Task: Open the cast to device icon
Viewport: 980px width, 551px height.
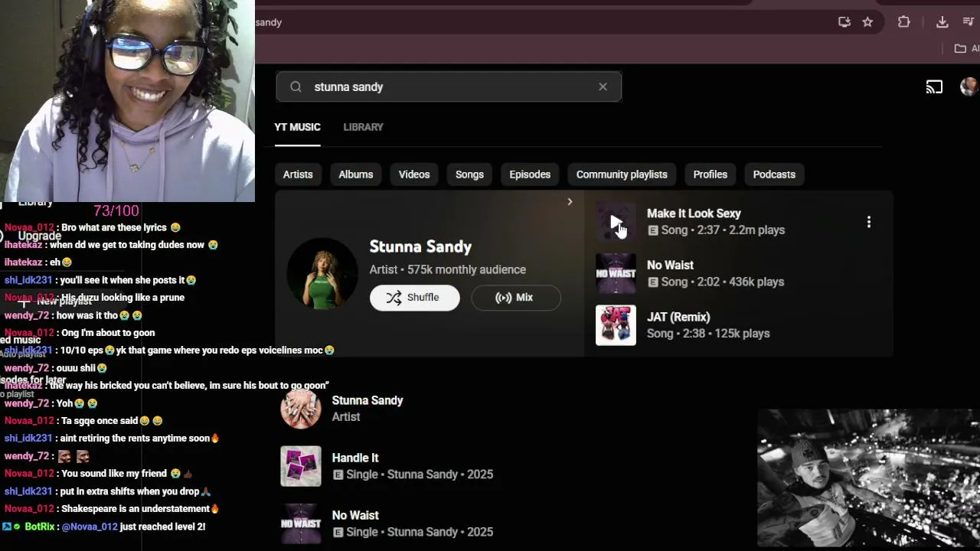Action: [934, 87]
